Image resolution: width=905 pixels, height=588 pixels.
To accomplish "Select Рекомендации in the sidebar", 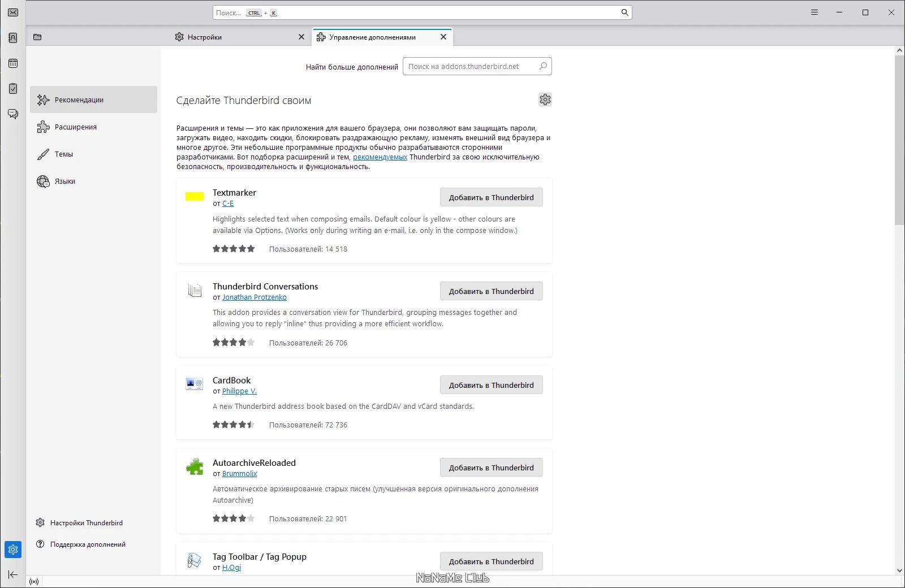I will tap(93, 100).
